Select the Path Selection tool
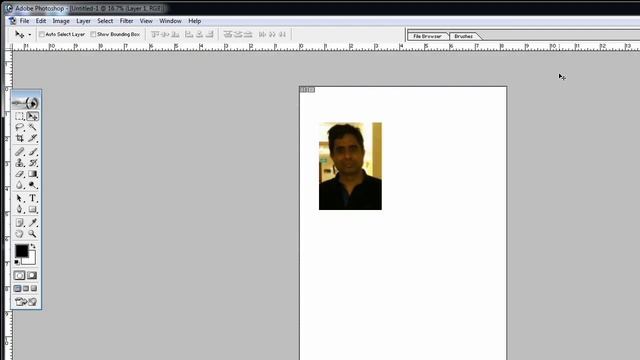The image size is (640, 360). [x=19, y=198]
